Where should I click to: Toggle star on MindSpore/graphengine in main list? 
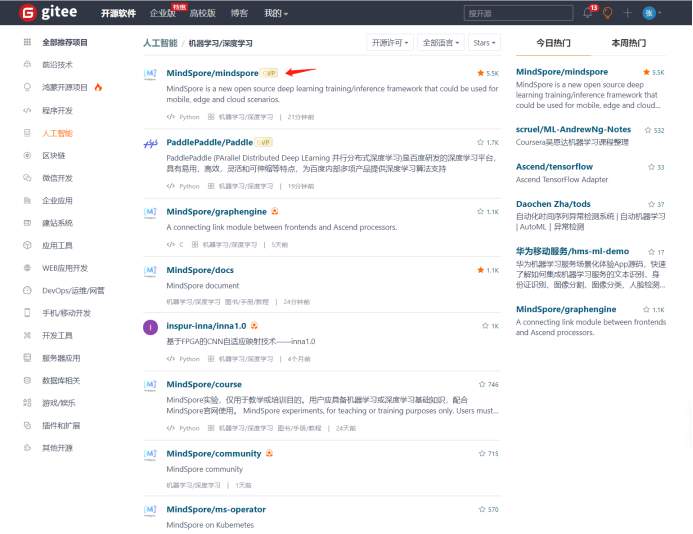480,212
